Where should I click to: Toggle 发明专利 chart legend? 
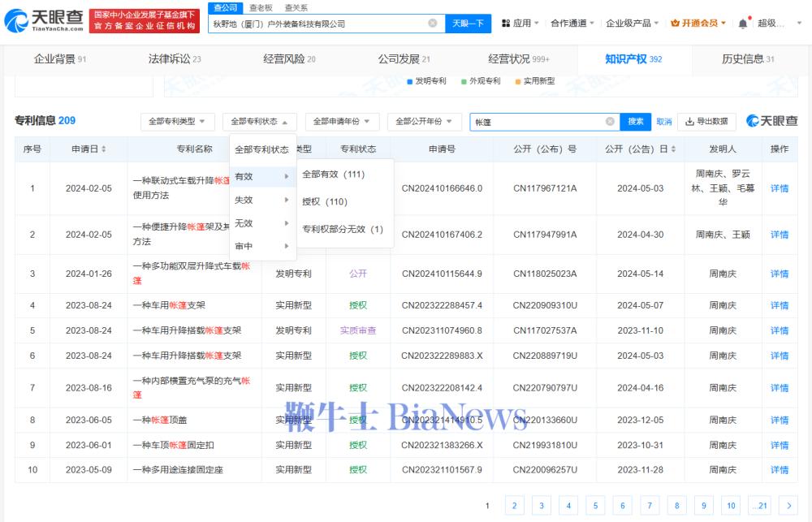(x=427, y=81)
